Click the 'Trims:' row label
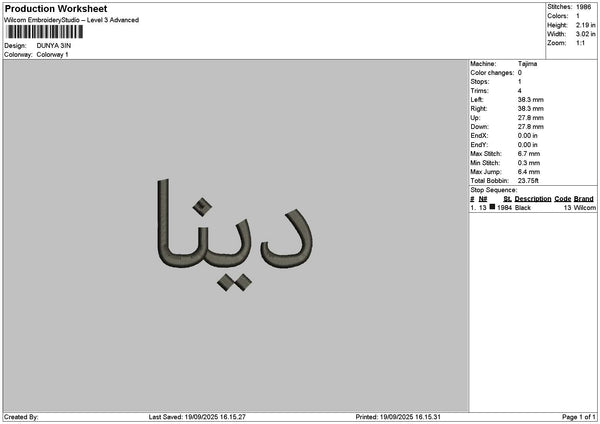600x424 pixels. [x=479, y=91]
